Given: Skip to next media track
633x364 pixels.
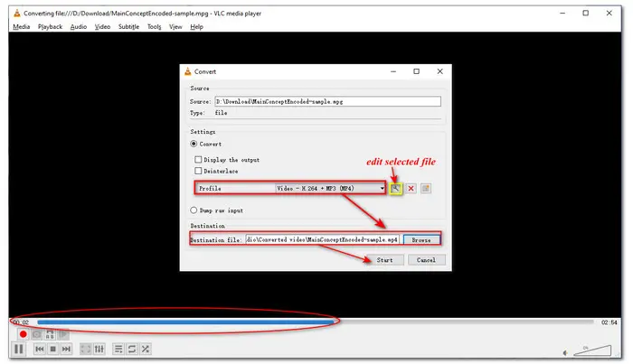Looking at the screenshot, I should tap(66, 349).
